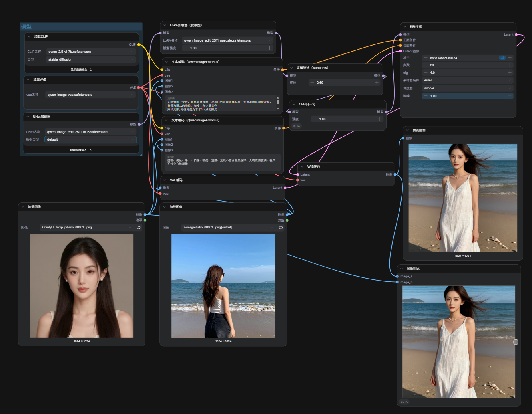
Task: Collapse the 加载CLIP node
Action: coord(29,36)
